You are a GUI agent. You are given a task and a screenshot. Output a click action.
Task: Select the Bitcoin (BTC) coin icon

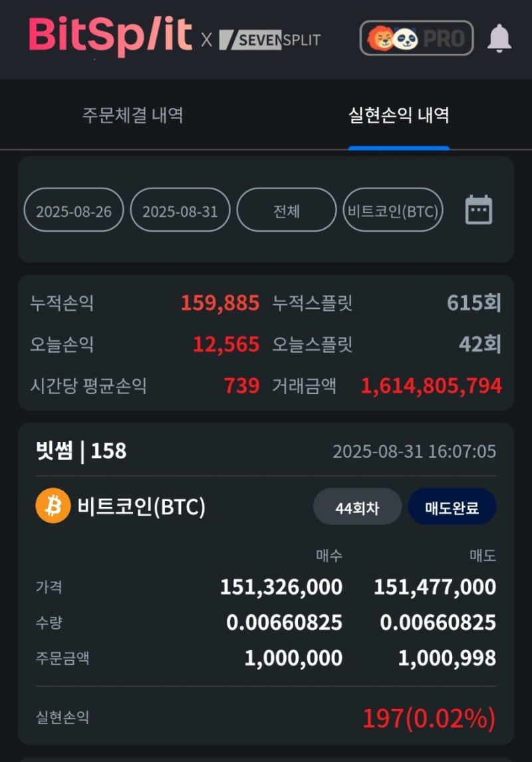click(53, 506)
